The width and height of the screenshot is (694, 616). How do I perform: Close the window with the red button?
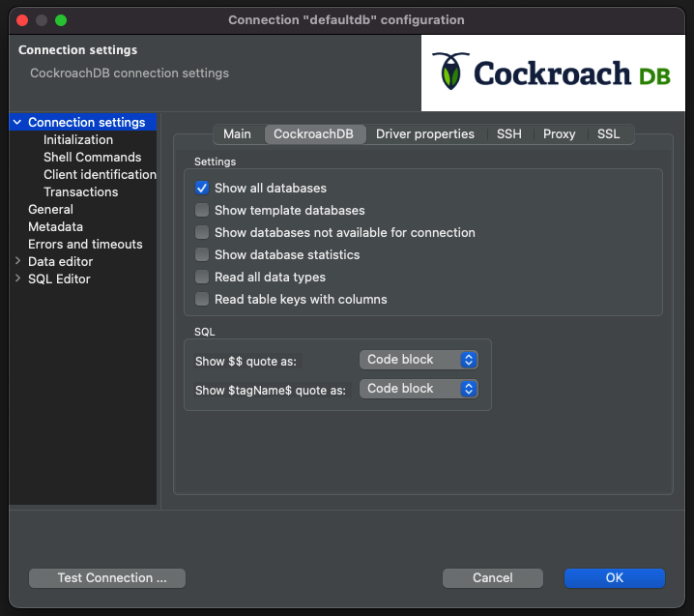click(x=22, y=20)
